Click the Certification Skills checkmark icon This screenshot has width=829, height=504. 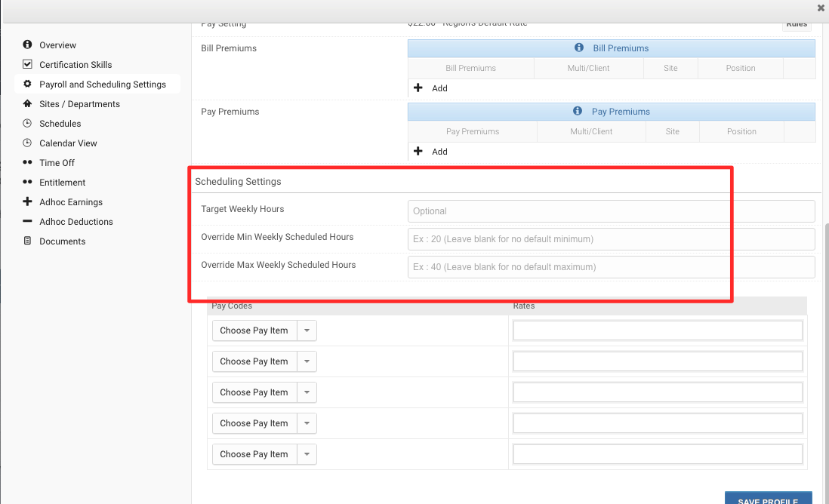tap(27, 64)
